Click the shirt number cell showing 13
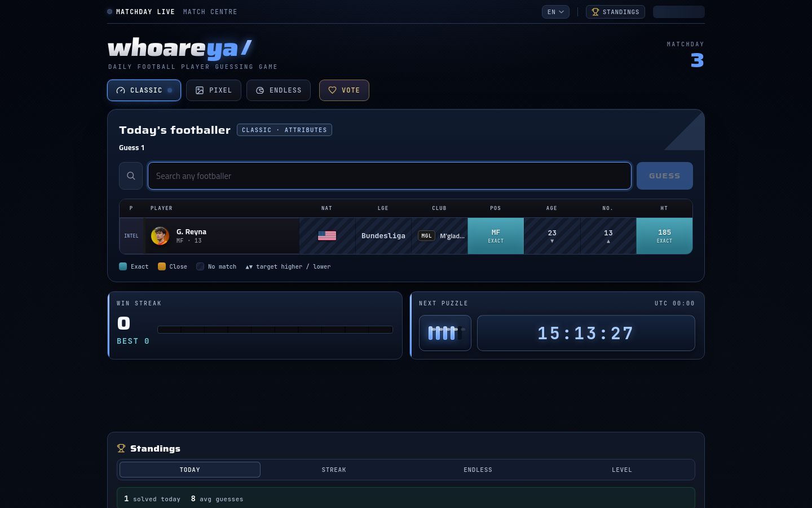This screenshot has height=508, width=812. click(608, 236)
